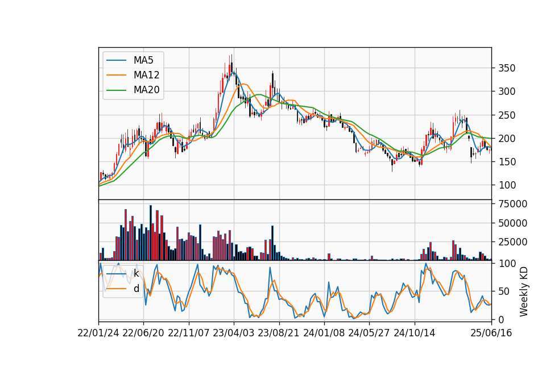Viewport: 546px width, 392px height.
Task: Click the orange MA12 legend line sample
Action: coord(116,75)
